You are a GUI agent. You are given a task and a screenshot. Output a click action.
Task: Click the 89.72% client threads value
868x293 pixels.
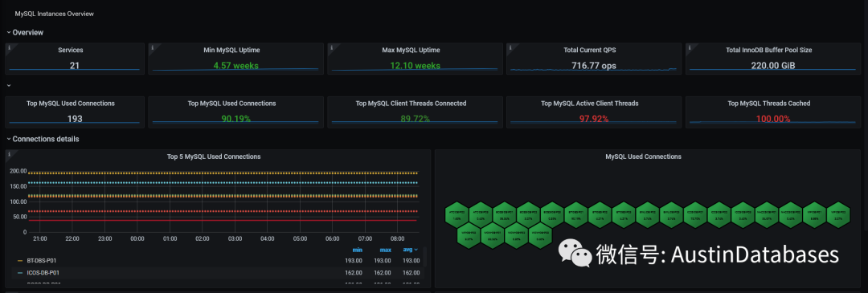pos(416,119)
